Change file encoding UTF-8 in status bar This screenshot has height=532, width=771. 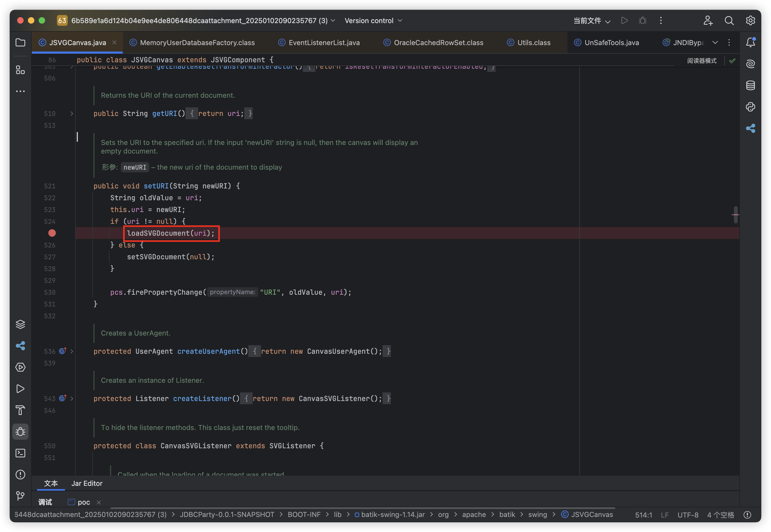tap(688, 515)
